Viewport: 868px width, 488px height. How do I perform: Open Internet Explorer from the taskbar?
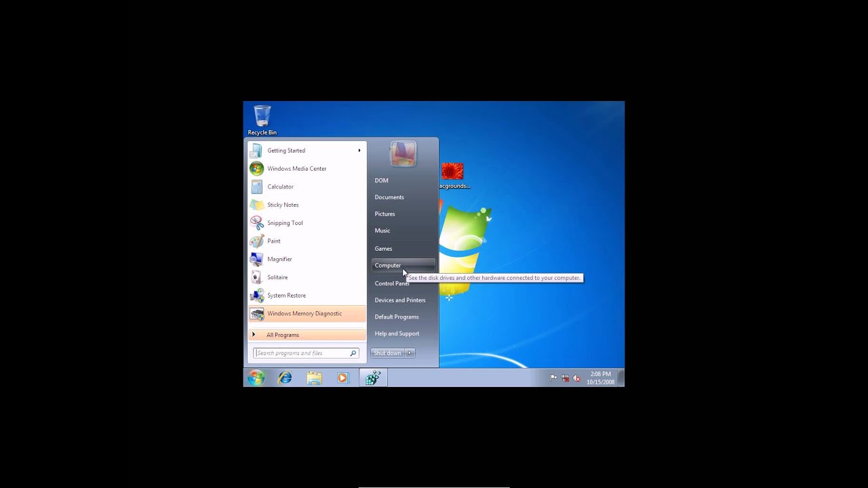click(x=285, y=378)
